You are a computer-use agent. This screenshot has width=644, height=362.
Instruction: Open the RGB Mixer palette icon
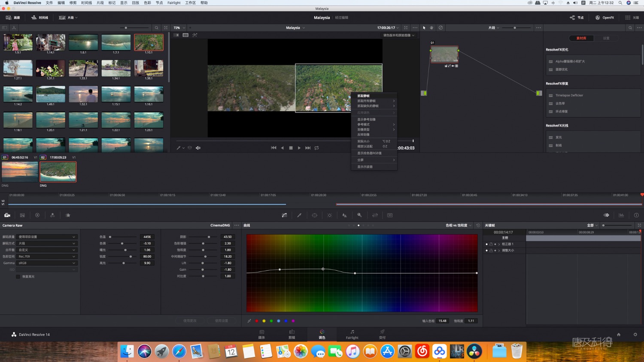tap(52, 215)
